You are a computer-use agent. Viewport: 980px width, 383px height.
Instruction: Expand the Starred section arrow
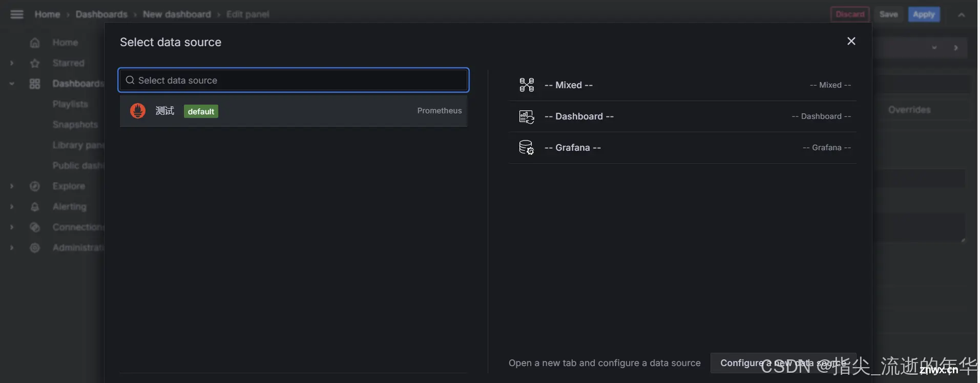[x=12, y=63]
